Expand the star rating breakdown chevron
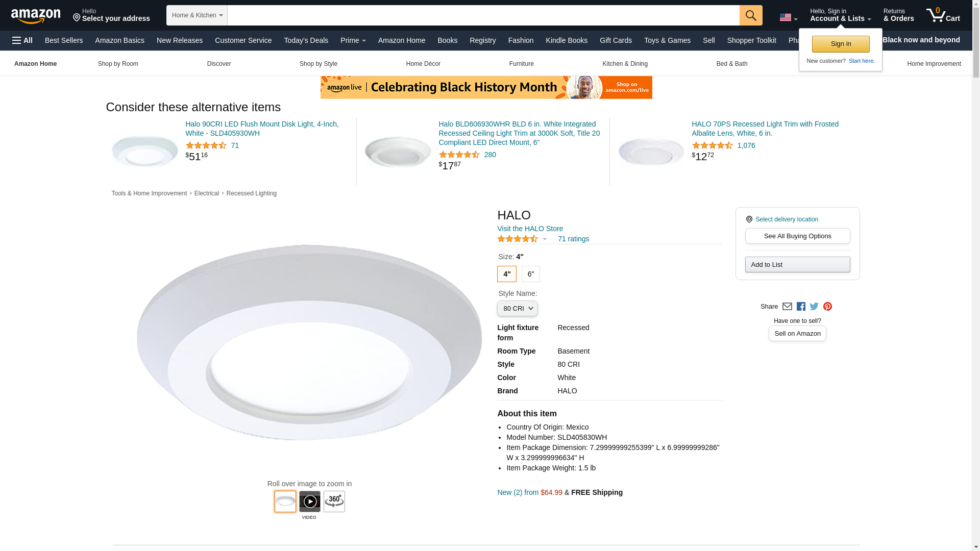Viewport: 980px width, 551px height. pos(545,239)
